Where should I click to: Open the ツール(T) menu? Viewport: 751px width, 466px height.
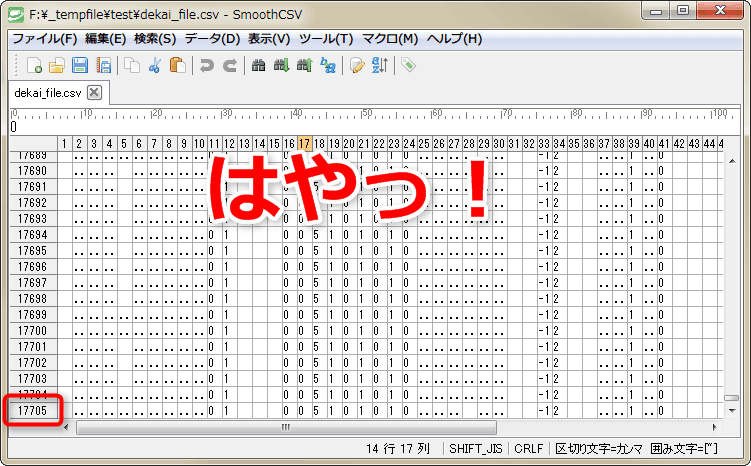click(x=326, y=39)
